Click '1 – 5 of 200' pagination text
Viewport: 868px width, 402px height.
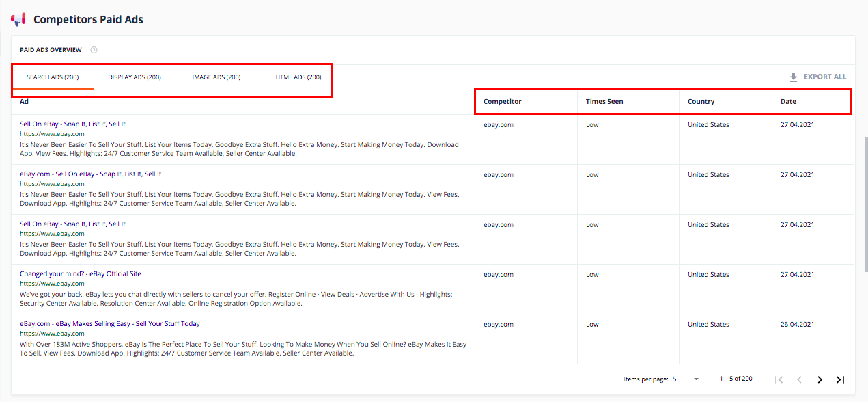point(736,379)
